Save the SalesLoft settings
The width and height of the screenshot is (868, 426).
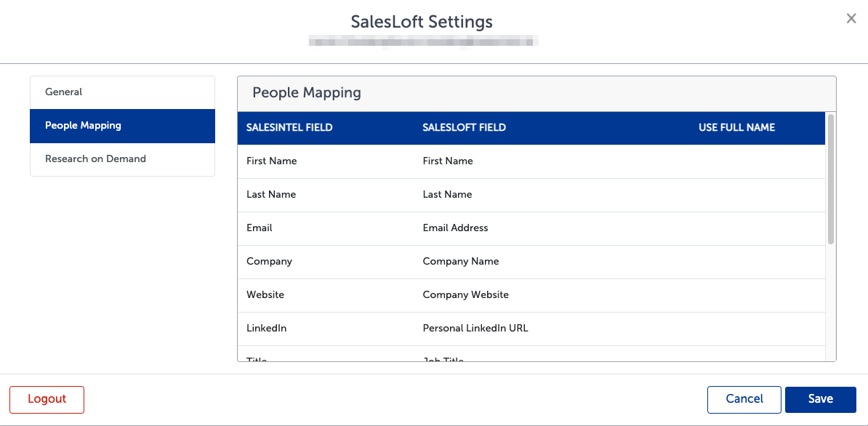(821, 399)
